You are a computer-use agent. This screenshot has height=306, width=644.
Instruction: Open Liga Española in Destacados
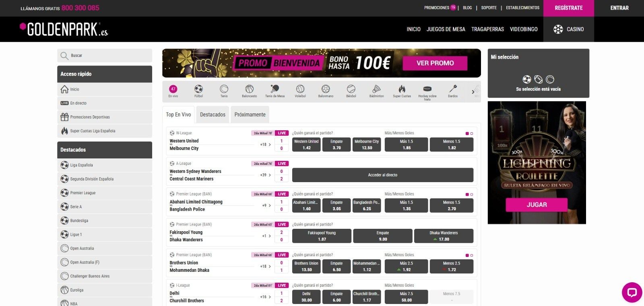(105, 165)
